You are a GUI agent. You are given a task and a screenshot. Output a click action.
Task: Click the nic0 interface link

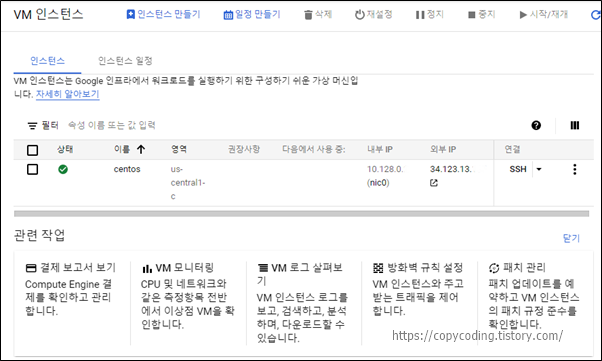click(378, 183)
